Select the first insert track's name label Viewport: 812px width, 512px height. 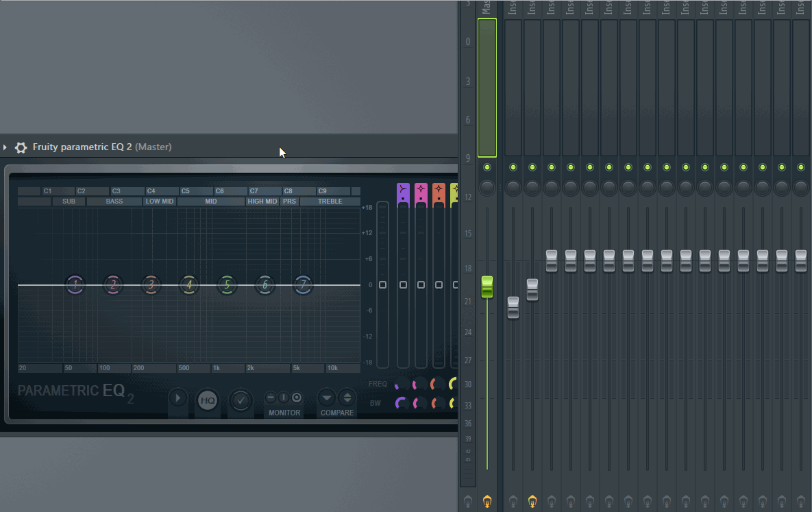point(513,8)
